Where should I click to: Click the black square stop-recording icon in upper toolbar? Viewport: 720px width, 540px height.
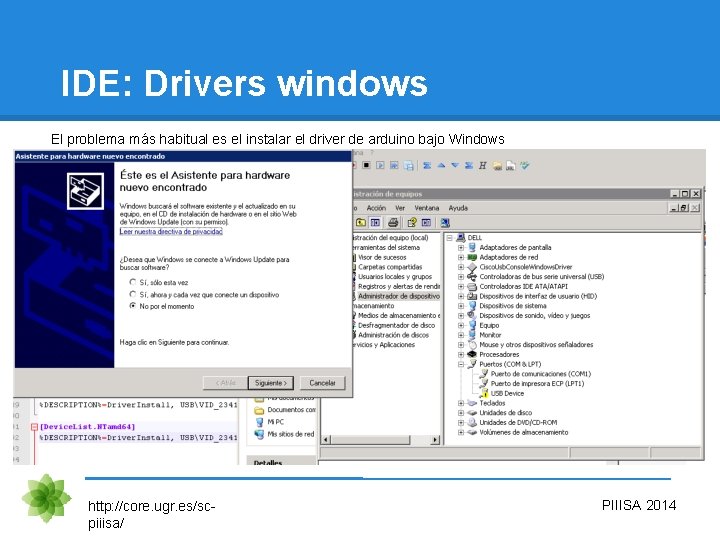(366, 165)
